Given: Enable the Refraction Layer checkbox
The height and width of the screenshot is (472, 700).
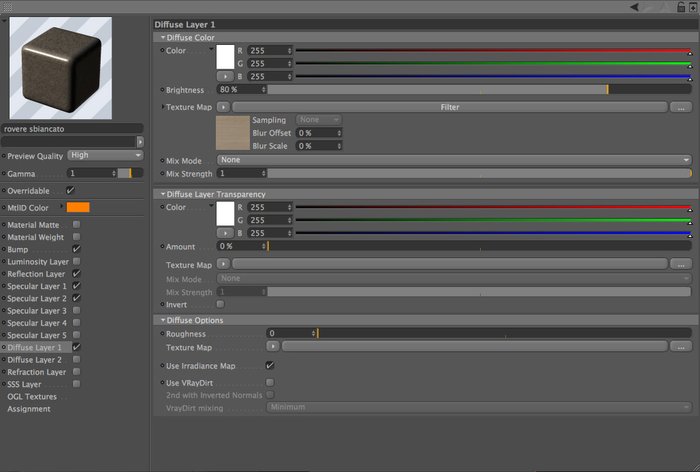Looking at the screenshot, I should [x=76, y=372].
